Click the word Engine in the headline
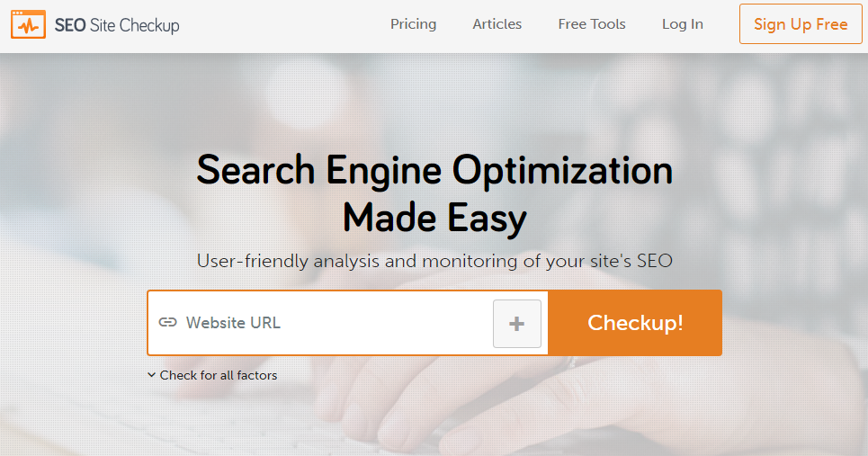This screenshot has height=456, width=868. 383,172
